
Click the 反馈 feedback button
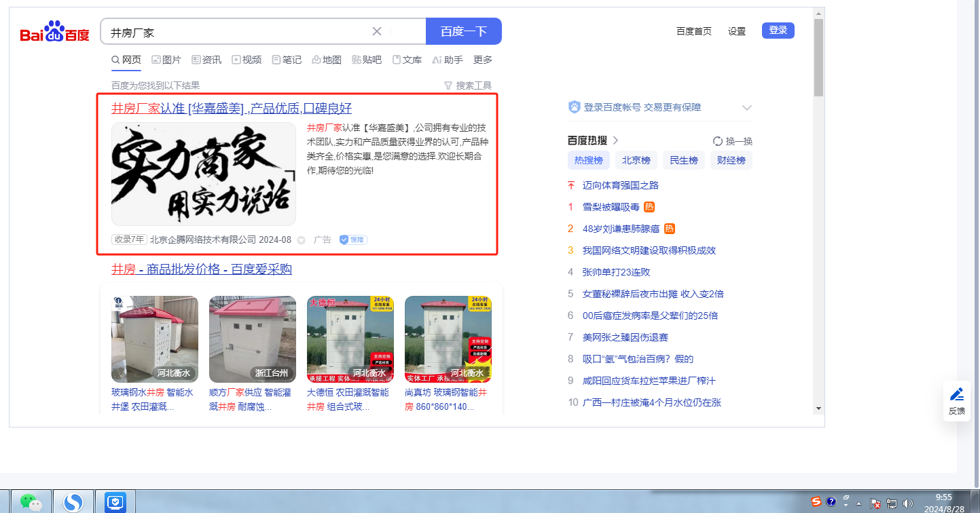tap(957, 401)
